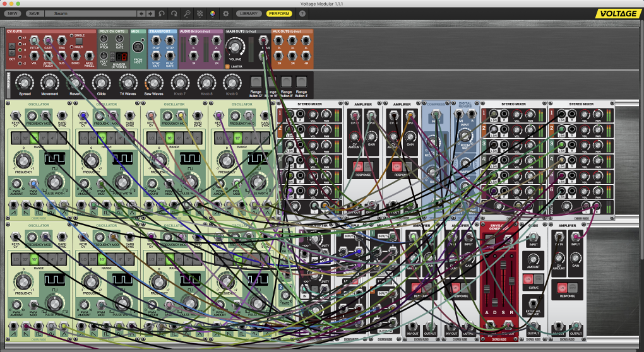Click first top oscillator waveform display
Image resolution: width=644 pixels, height=352 pixels.
point(55,158)
